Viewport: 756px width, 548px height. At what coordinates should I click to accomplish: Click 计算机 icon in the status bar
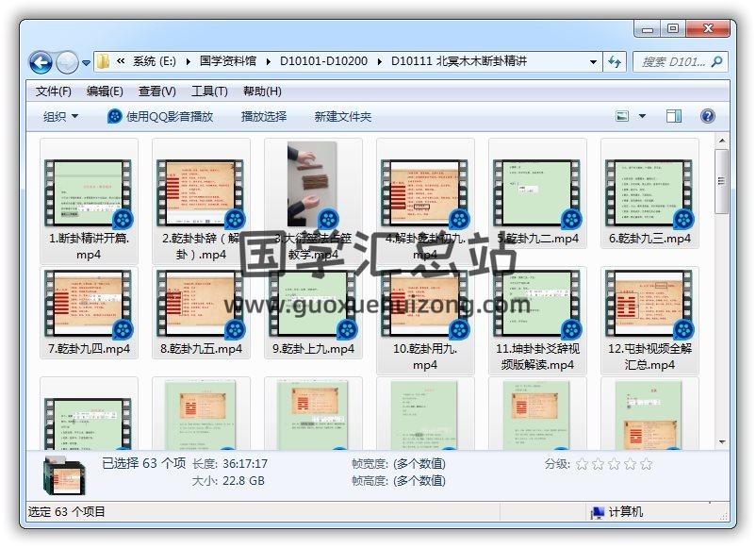[598, 512]
